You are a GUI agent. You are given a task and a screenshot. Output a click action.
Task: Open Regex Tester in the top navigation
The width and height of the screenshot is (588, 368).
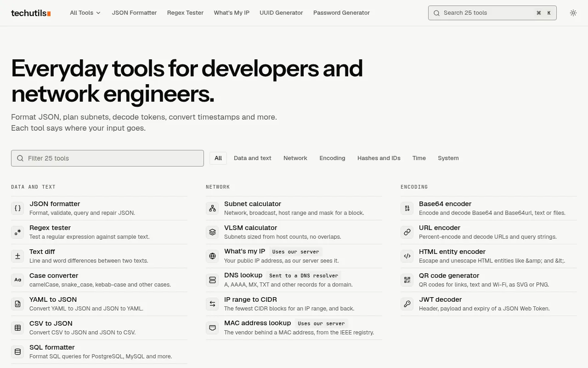185,13
